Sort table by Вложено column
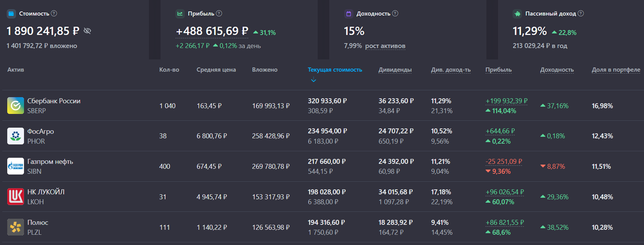 pos(265,70)
